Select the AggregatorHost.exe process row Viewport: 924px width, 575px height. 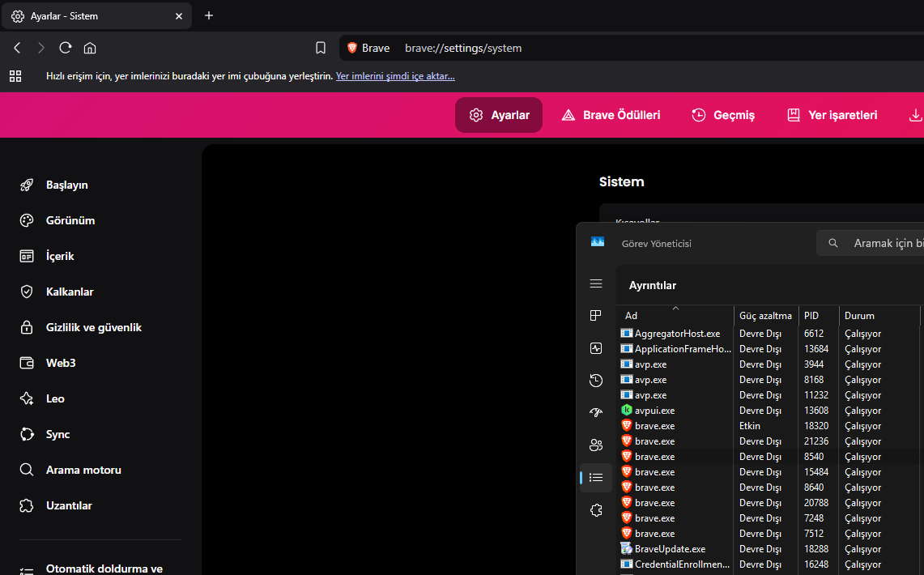pyautogui.click(x=771, y=334)
